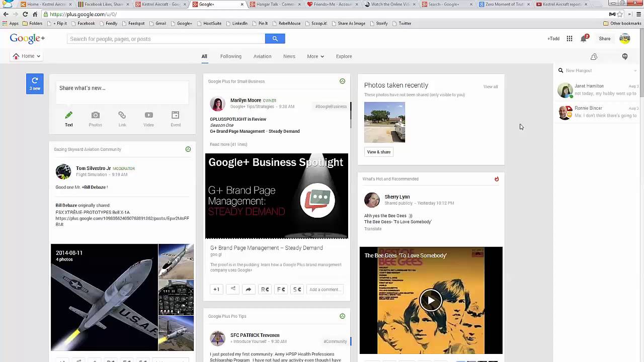Open Janet Hamilton's hangout conversation
This screenshot has height=362, width=644.
coord(597,90)
